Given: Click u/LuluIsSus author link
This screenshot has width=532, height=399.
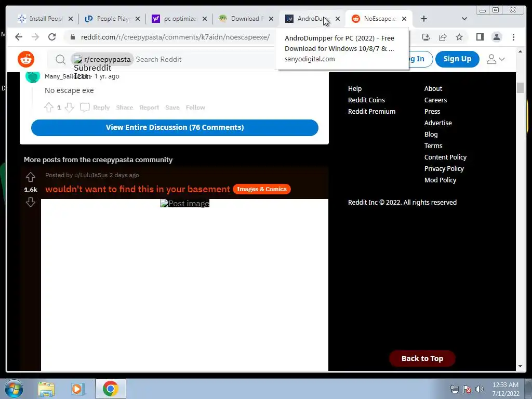Looking at the screenshot, I should (90, 175).
